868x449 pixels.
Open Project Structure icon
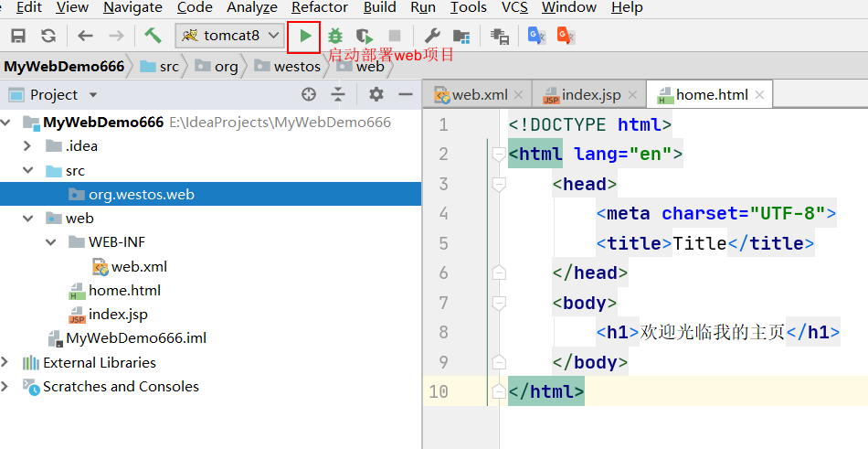[x=461, y=37]
